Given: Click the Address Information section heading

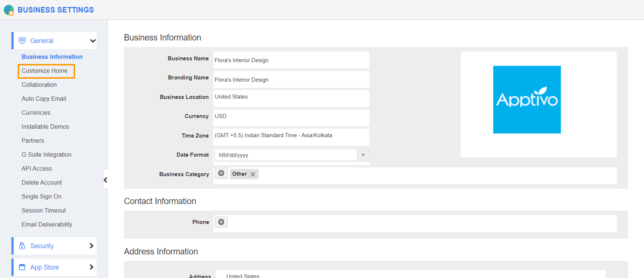Looking at the screenshot, I should [x=161, y=252].
